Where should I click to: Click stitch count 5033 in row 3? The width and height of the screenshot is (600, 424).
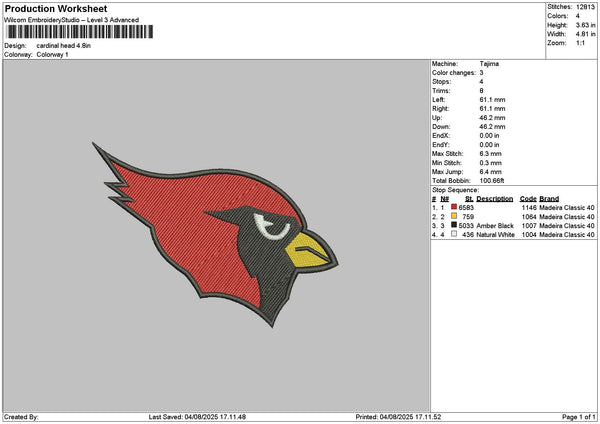[466, 226]
